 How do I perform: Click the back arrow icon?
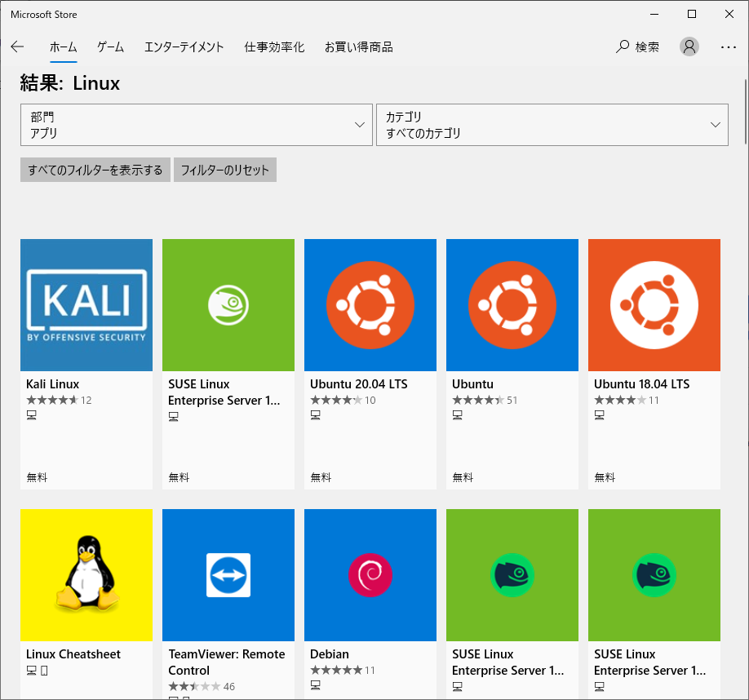click(x=17, y=47)
